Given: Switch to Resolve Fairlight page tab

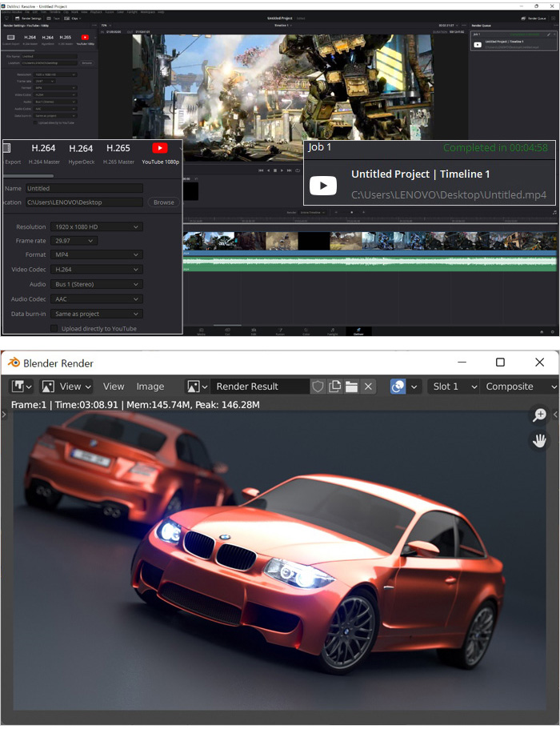Looking at the screenshot, I should (333, 331).
